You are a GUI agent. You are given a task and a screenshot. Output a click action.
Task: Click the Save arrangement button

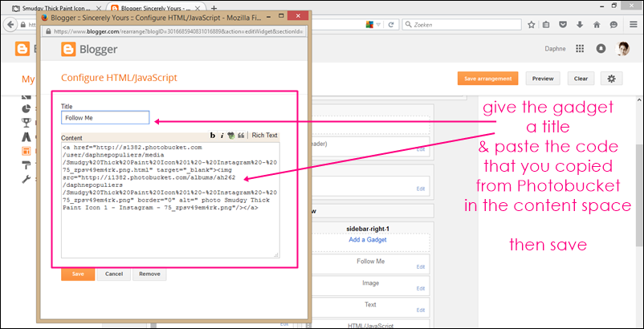[x=488, y=79]
